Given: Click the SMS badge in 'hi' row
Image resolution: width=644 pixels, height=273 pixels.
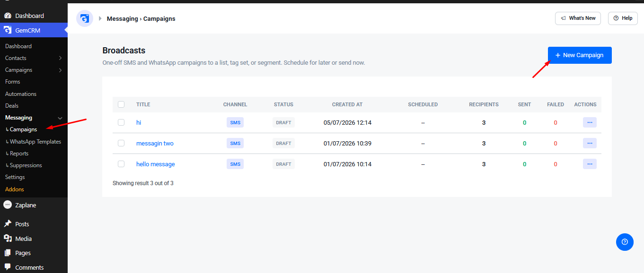Looking at the screenshot, I should coord(235,122).
